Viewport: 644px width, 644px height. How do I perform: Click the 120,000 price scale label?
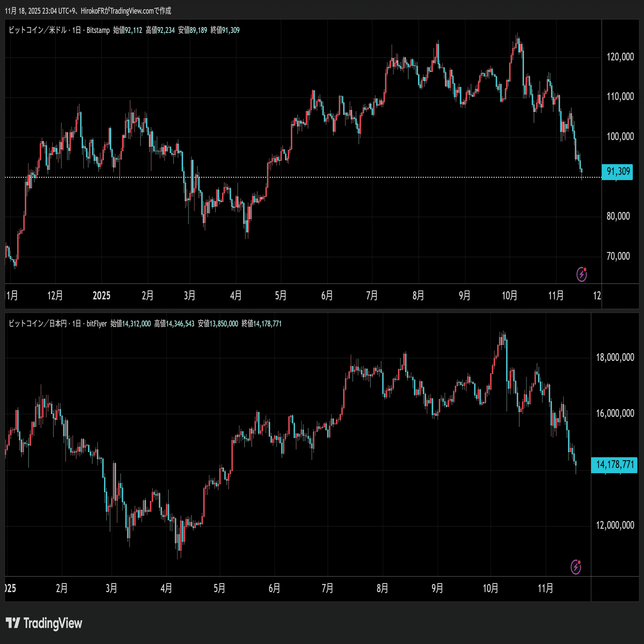pos(620,57)
